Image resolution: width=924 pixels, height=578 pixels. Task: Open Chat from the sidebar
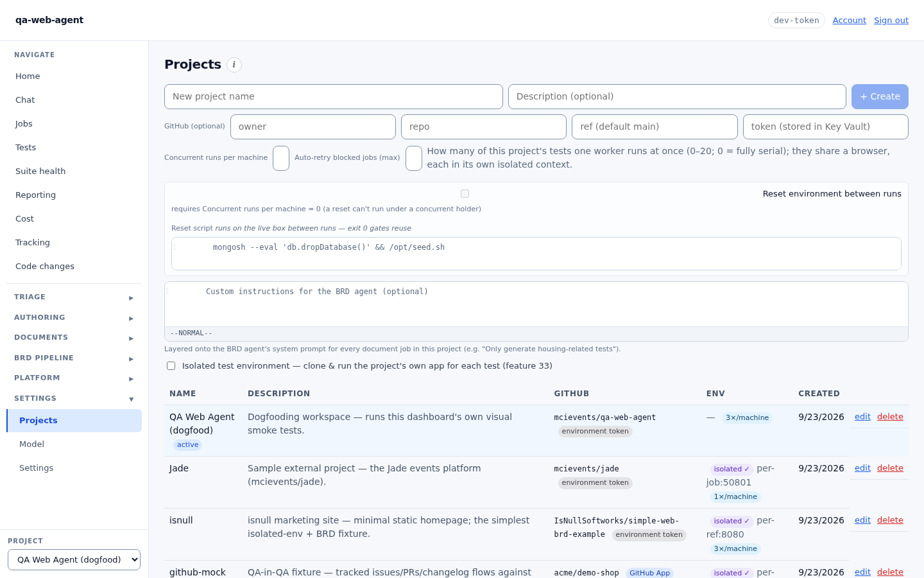coord(74,100)
